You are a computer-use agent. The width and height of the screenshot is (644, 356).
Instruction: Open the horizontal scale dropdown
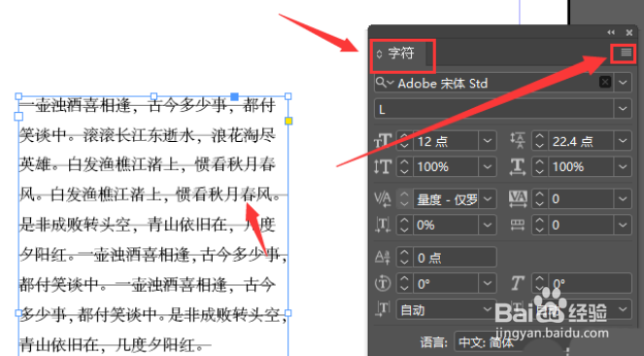(x=623, y=167)
